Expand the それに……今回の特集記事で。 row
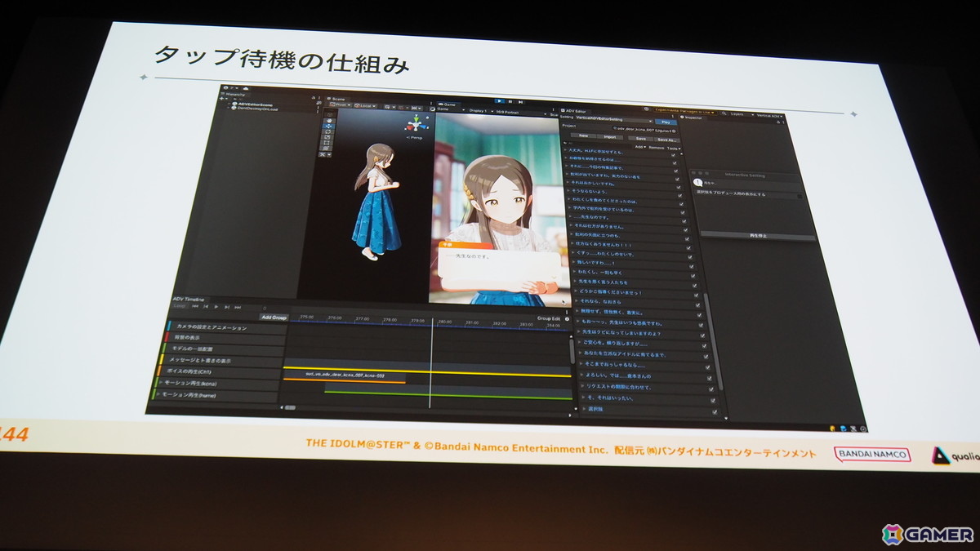Screen dimensions: 980x551 point(566,166)
